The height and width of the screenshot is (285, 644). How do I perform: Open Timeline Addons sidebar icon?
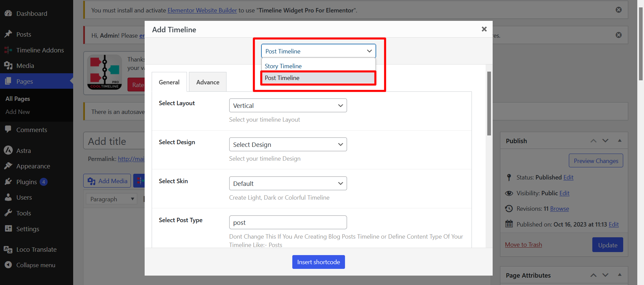tap(8, 50)
